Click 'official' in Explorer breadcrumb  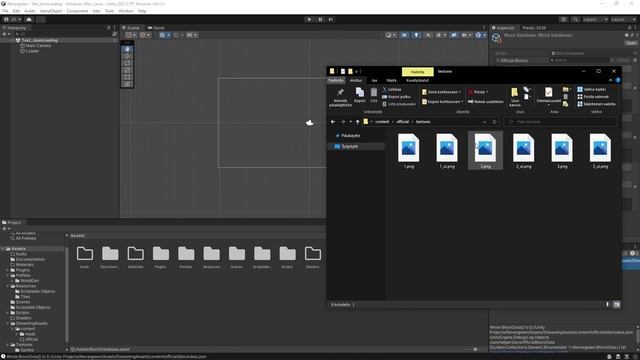coord(402,122)
